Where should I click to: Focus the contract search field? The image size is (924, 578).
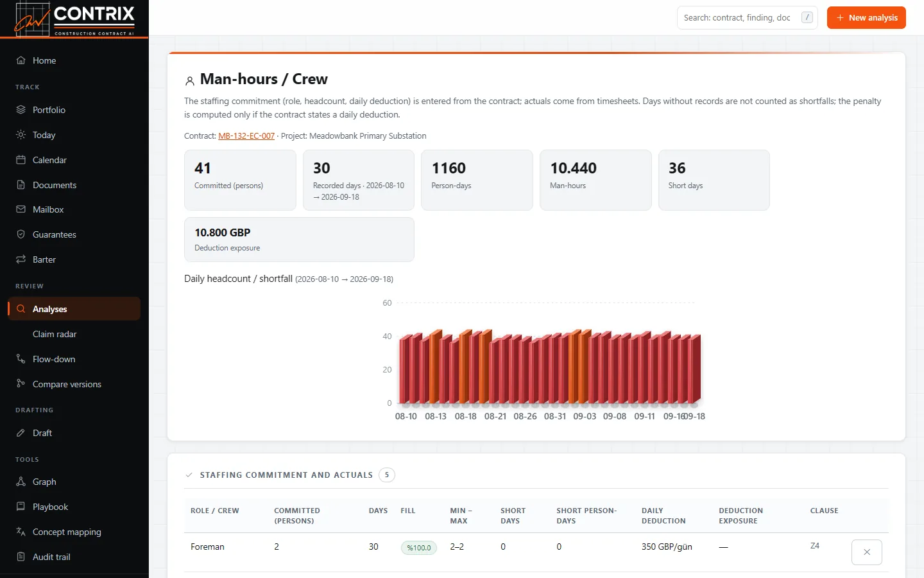(x=747, y=18)
